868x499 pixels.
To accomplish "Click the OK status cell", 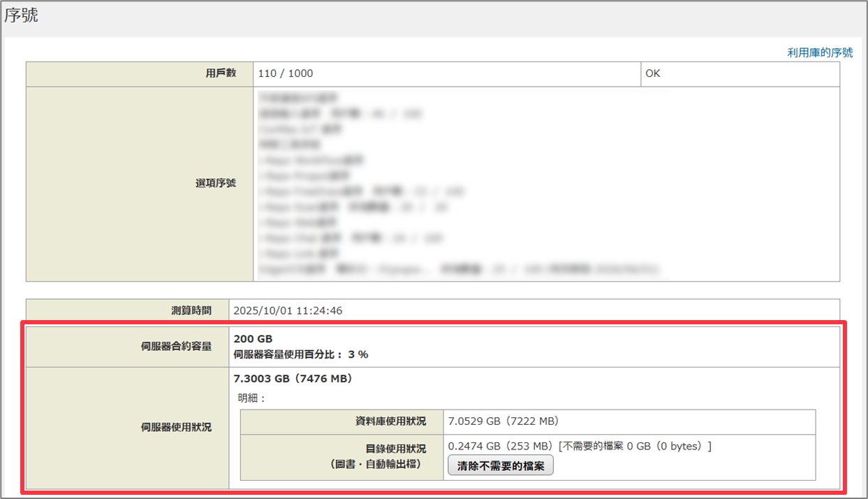I will (652, 73).
